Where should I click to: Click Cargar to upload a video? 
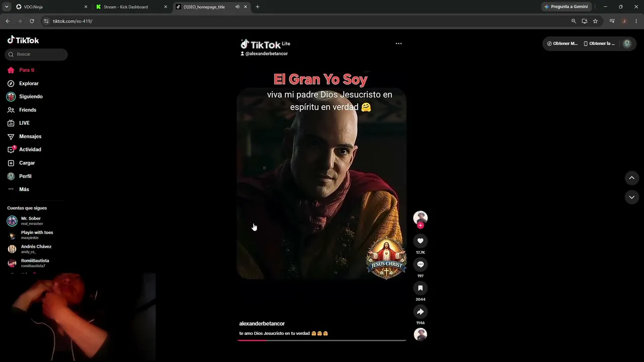tap(22, 163)
